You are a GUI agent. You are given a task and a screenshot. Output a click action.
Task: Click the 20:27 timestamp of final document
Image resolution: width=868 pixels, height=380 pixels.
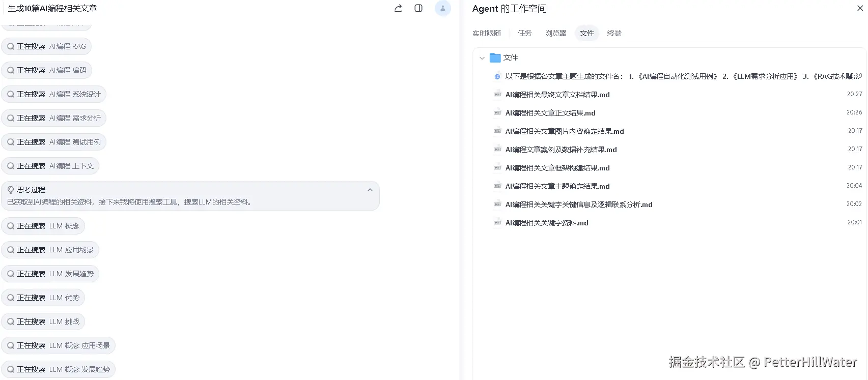coord(854,94)
